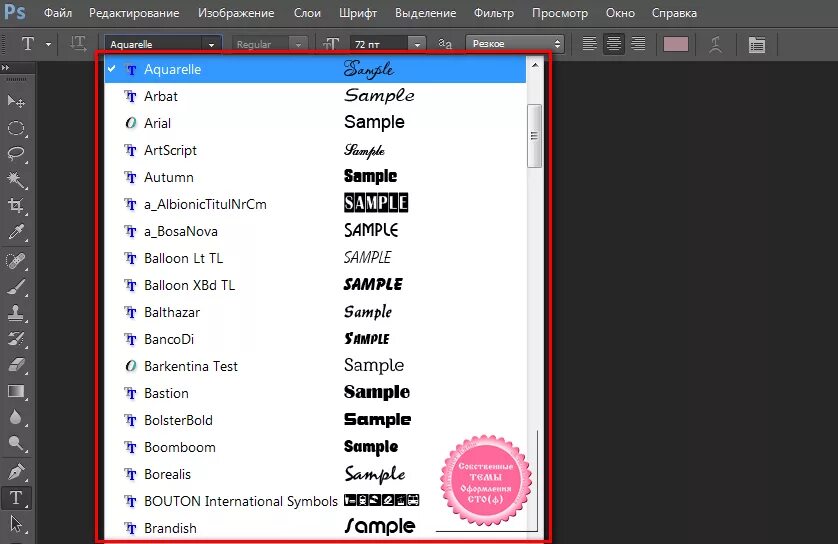Toggle text orientation icon
838x544 pixels.
78,44
